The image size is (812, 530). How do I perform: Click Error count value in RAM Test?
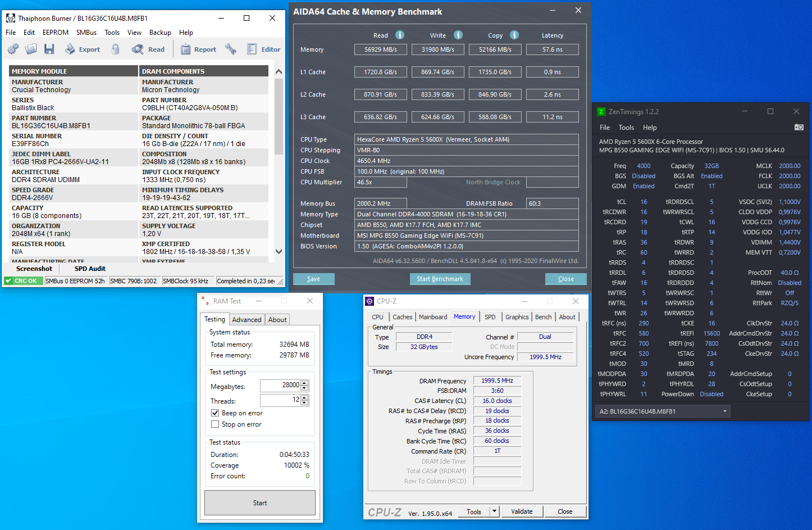(x=307, y=476)
